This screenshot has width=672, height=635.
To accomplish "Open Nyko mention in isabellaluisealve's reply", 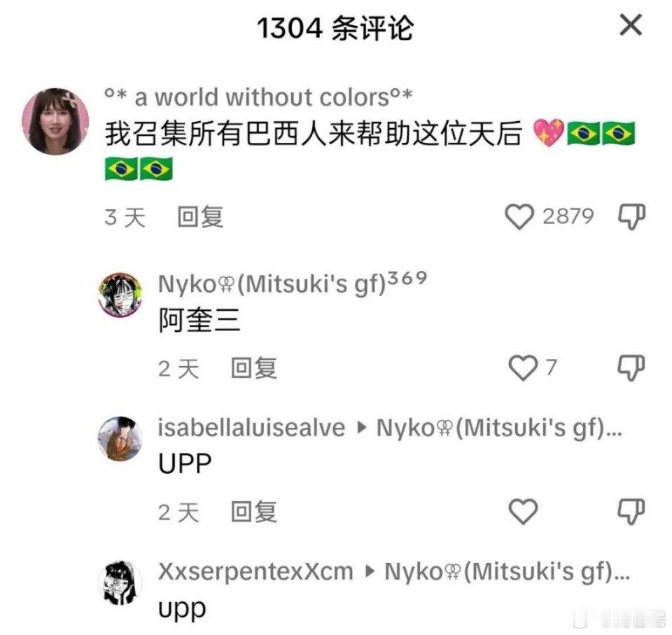I will 499,428.
